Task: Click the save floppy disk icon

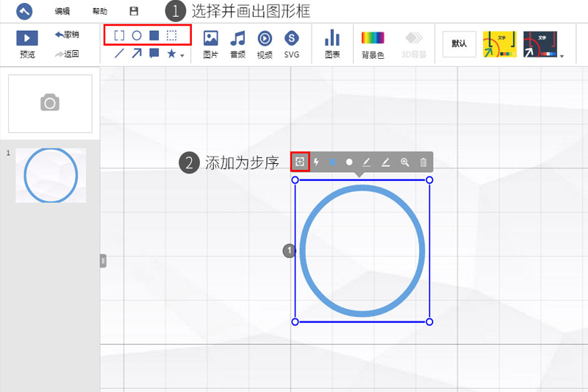Action: coord(134,11)
